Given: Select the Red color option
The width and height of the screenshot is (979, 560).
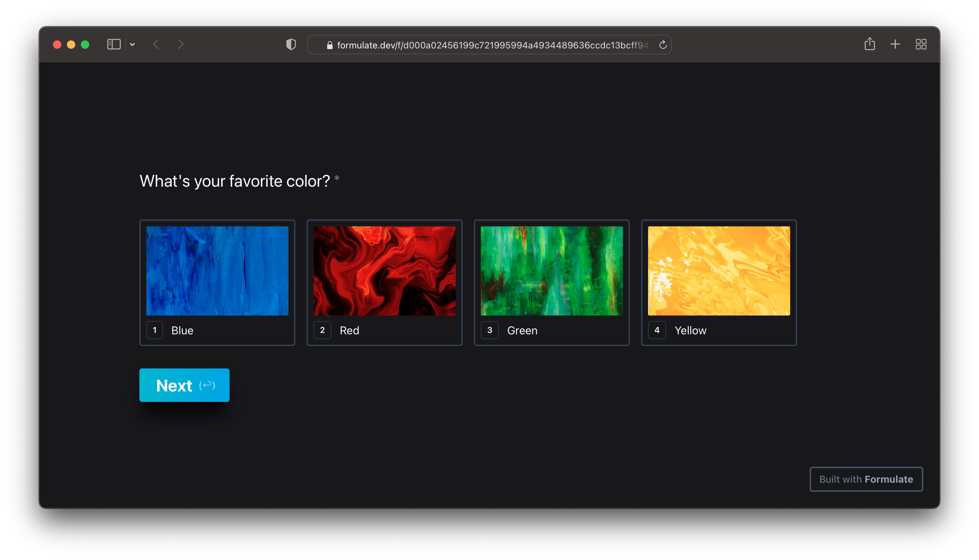Looking at the screenshot, I should pyautogui.click(x=349, y=330).
